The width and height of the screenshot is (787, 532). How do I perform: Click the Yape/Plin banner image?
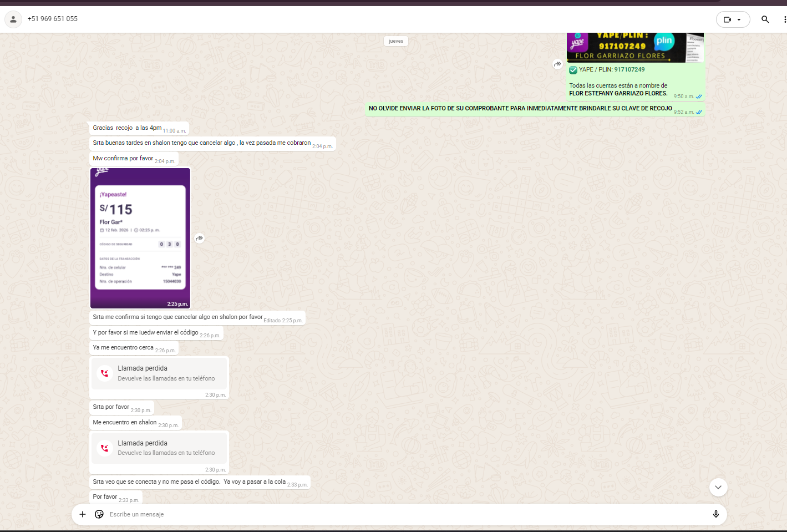pos(634,48)
